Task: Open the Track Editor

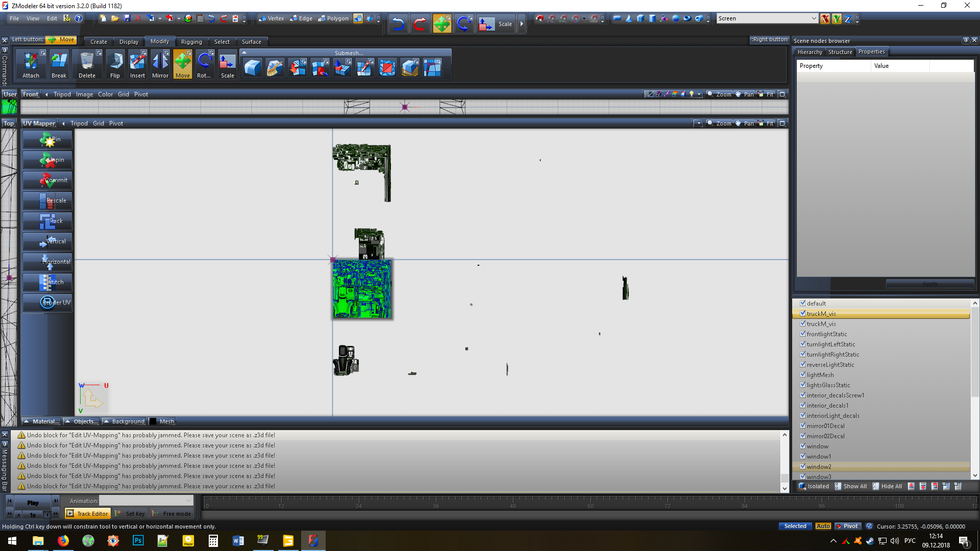Action: (x=87, y=514)
